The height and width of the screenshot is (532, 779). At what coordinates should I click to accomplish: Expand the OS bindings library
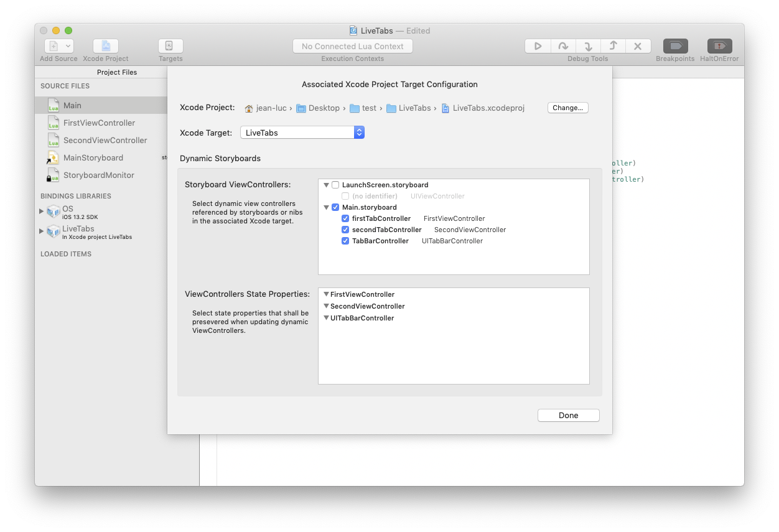pos(42,212)
